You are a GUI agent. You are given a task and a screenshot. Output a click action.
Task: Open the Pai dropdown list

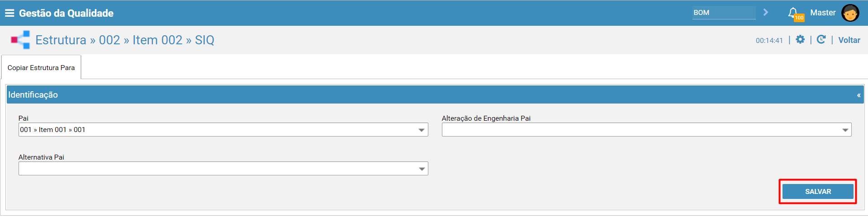tap(421, 130)
